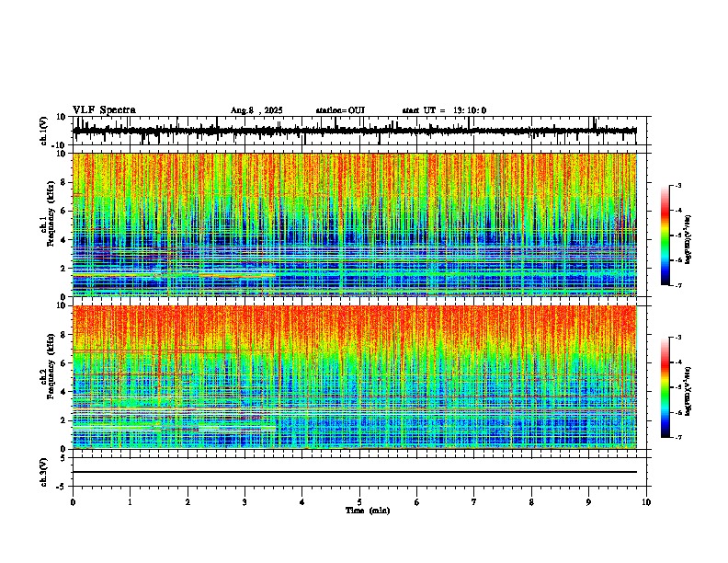Click the ch.2 log(PSD) colorbar units label

click(688, 391)
